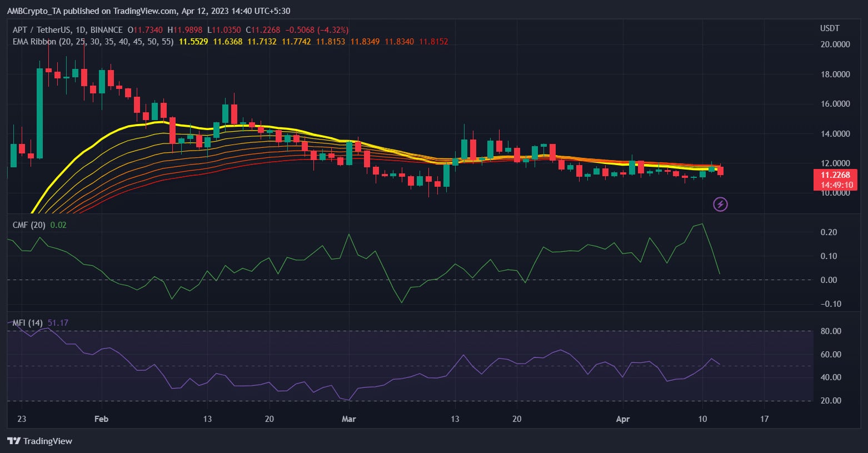Click the EMA value 11.8349
The image size is (868, 453).
(365, 42)
